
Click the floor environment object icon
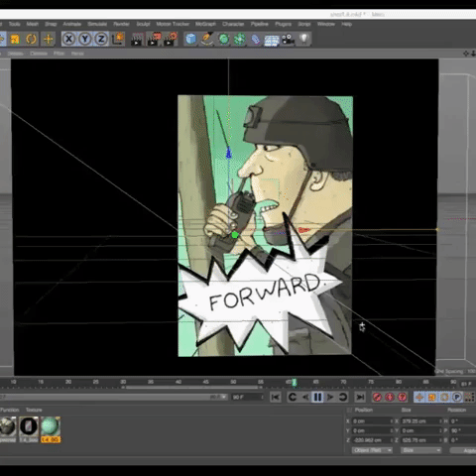(x=272, y=40)
